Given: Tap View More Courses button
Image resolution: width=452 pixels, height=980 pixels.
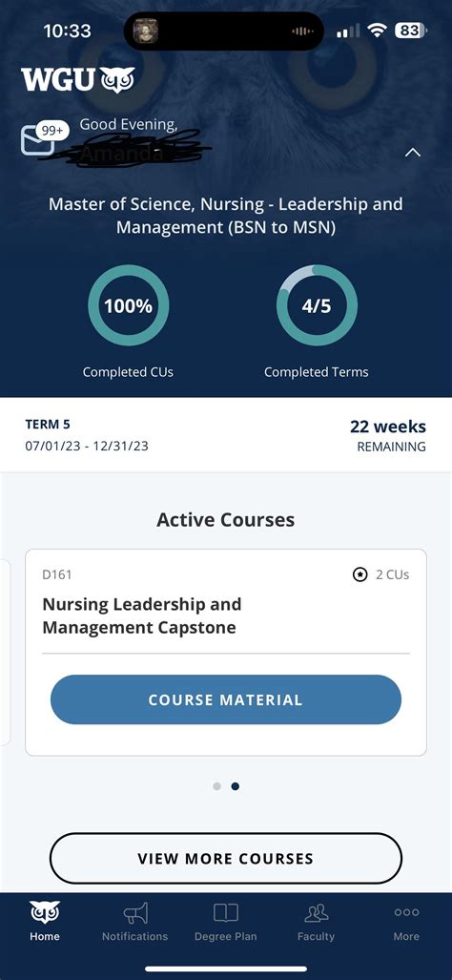Looking at the screenshot, I should (x=226, y=858).
